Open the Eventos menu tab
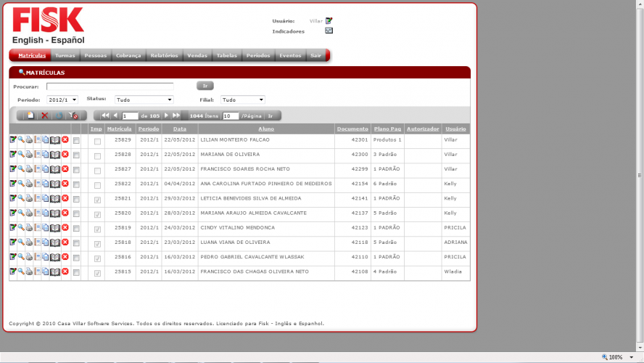This screenshot has height=363, width=644. click(290, 55)
